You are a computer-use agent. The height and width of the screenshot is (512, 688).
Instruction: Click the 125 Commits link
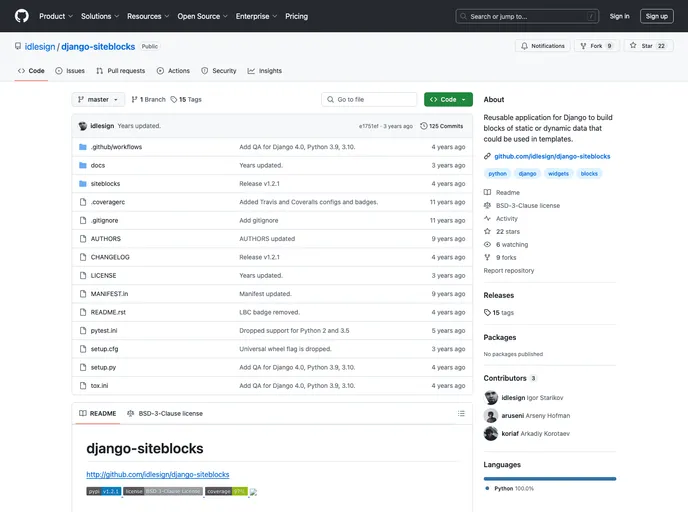pos(442,126)
